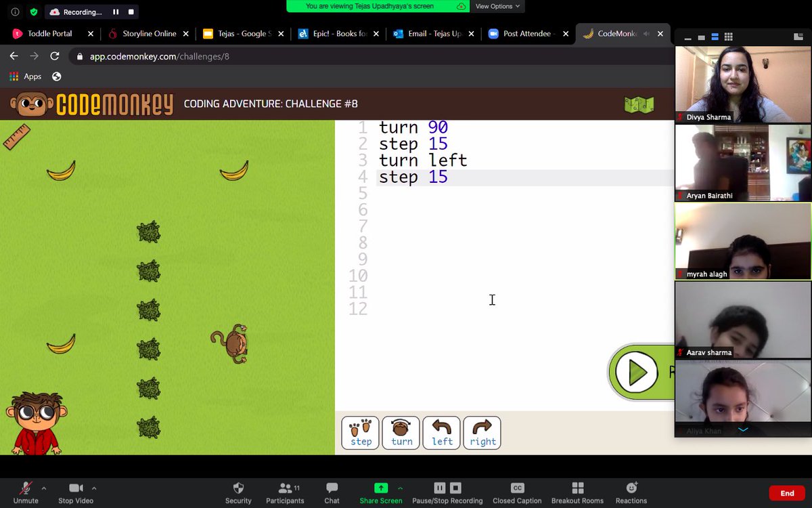Click the step footprints button
This screenshot has width=812, height=508.
tap(360, 433)
